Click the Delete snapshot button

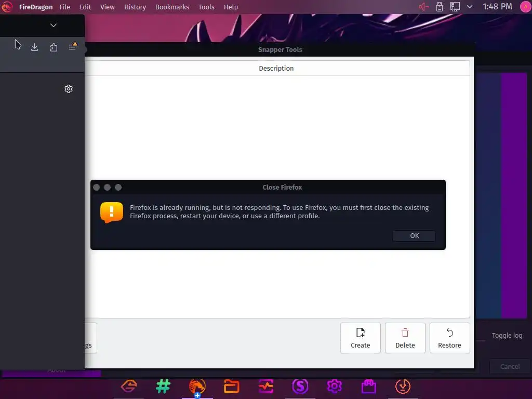click(405, 338)
